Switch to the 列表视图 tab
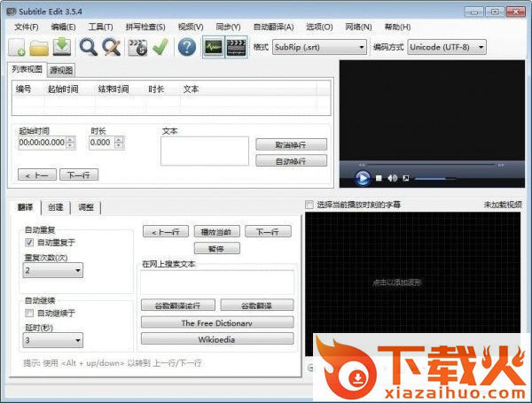The height and width of the screenshot is (403, 532). click(27, 69)
